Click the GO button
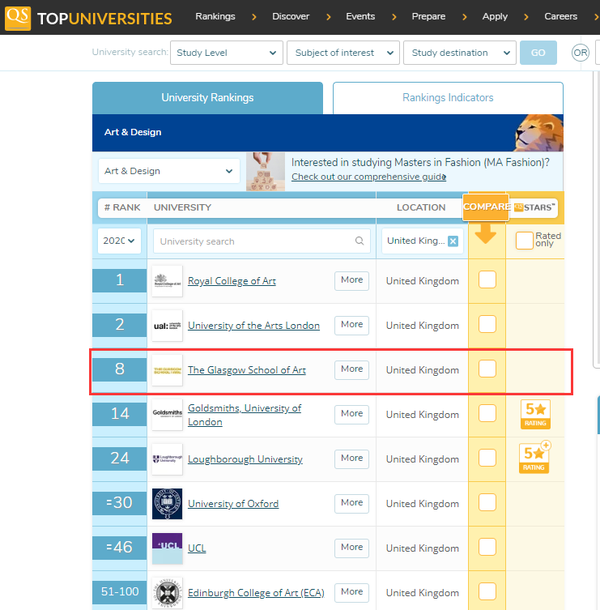600x610 pixels. 538,53
